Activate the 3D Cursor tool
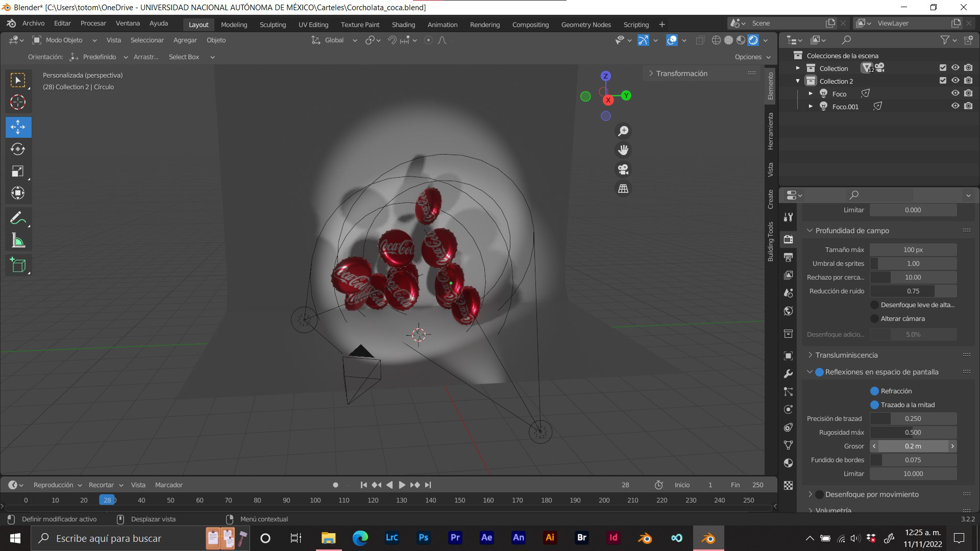 click(x=18, y=102)
